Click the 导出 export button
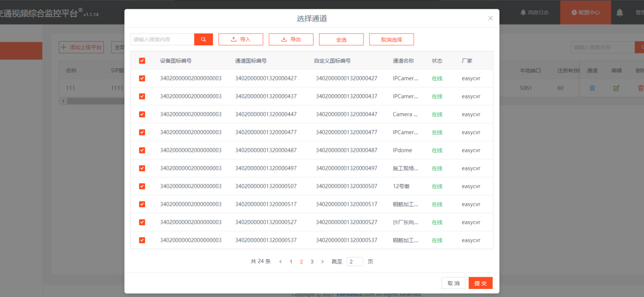Screen dimensions: 644x297 click(291, 39)
